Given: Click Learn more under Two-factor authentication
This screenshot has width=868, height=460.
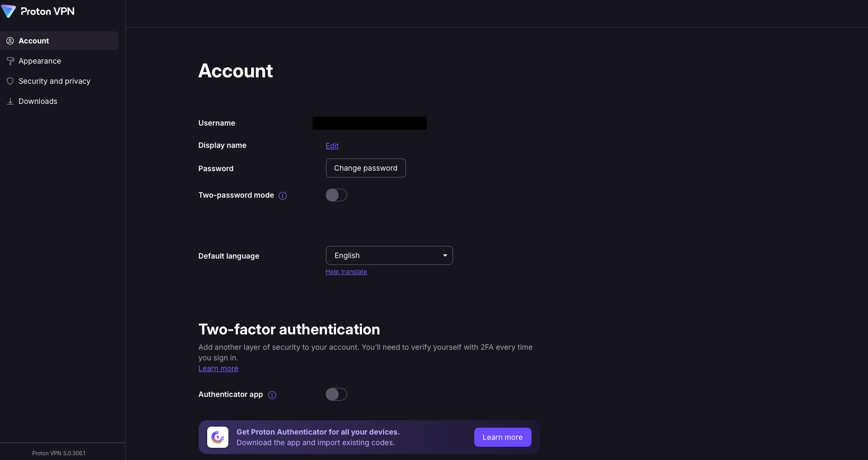Looking at the screenshot, I should click(218, 368).
